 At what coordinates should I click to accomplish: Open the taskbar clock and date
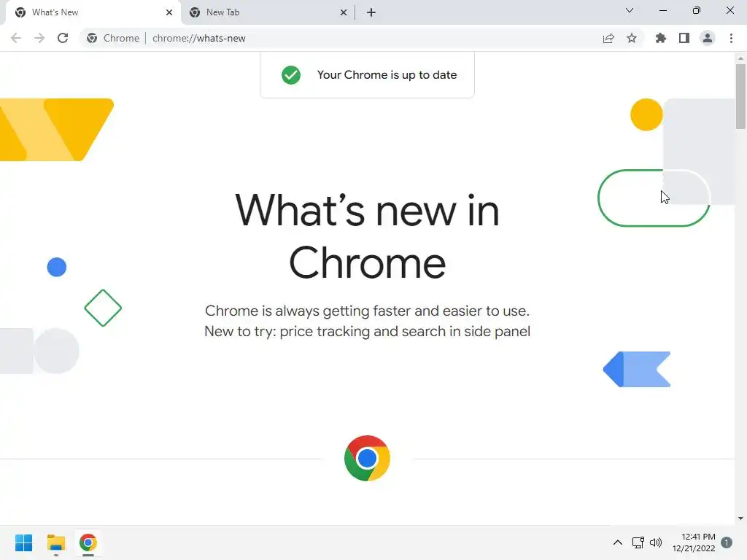(x=694, y=542)
